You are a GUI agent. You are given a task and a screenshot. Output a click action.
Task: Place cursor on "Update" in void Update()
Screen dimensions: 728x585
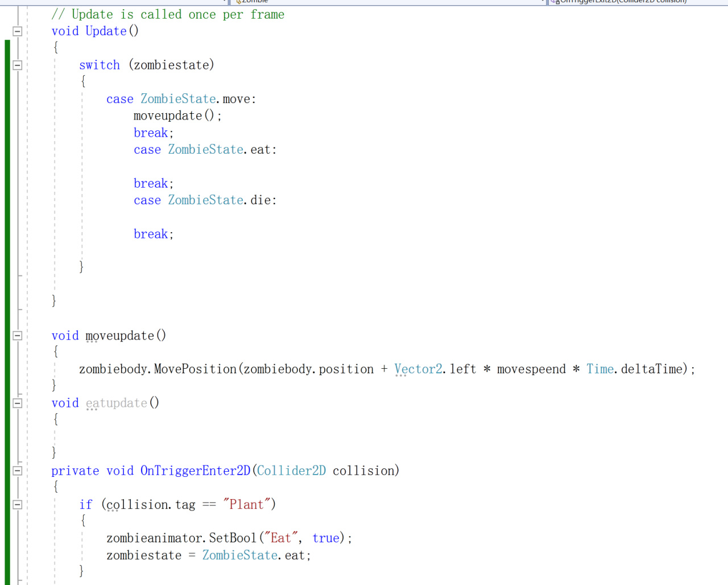click(x=106, y=31)
